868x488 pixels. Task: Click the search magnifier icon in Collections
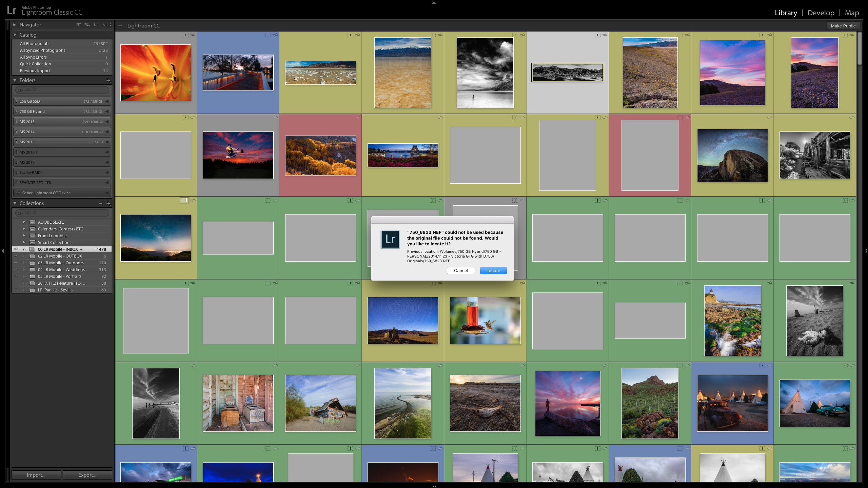click(x=20, y=212)
